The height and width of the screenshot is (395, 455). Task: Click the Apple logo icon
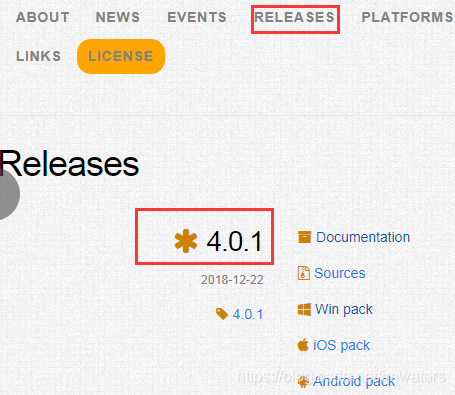coord(303,345)
